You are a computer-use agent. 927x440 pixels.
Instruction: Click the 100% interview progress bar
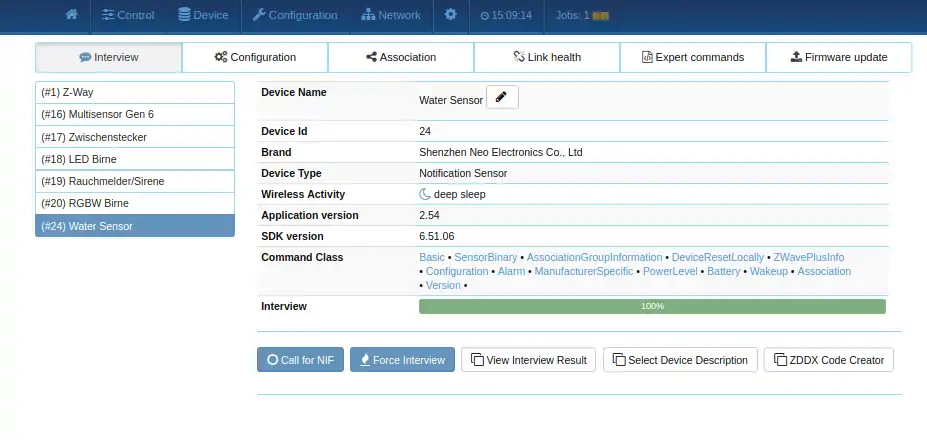click(x=652, y=306)
